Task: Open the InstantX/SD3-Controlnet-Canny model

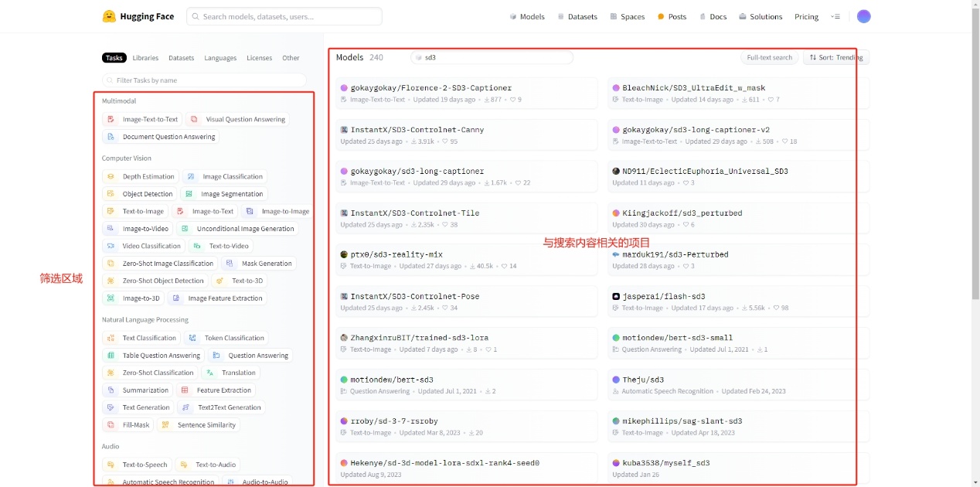Action: [x=417, y=130]
